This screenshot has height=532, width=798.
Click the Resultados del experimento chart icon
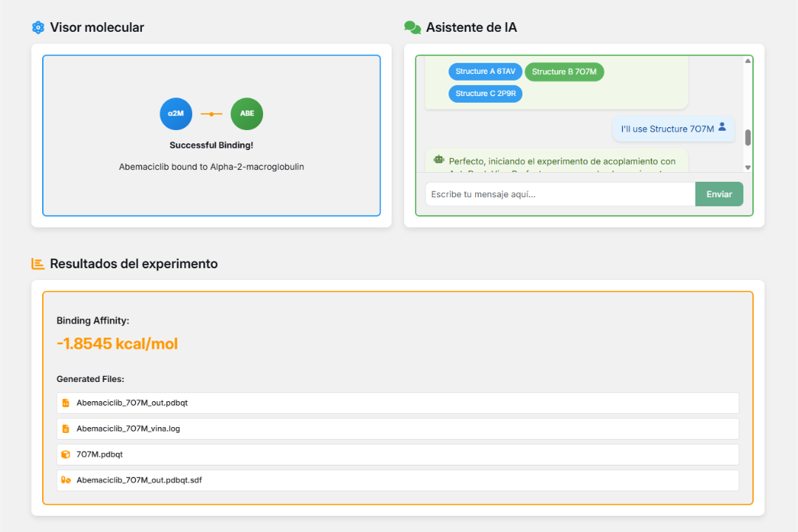[38, 264]
